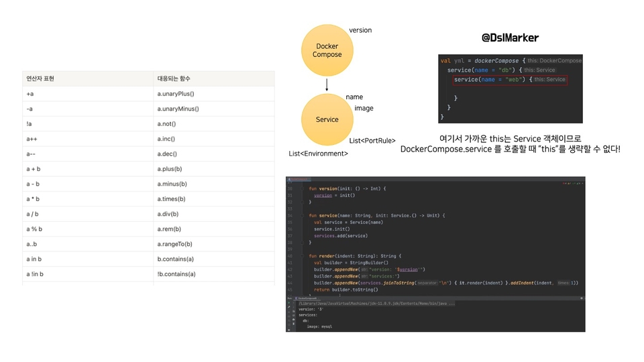Select the DockerCompose editor file tab

tap(299, 179)
